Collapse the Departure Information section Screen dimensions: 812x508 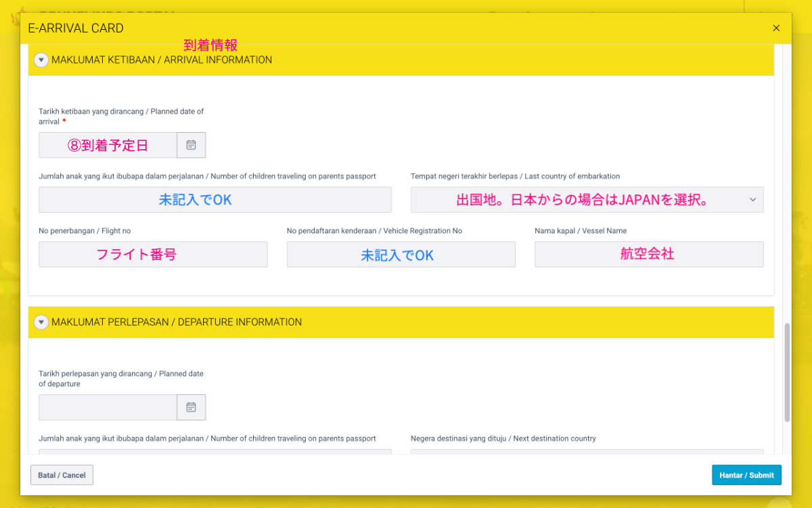coord(41,322)
